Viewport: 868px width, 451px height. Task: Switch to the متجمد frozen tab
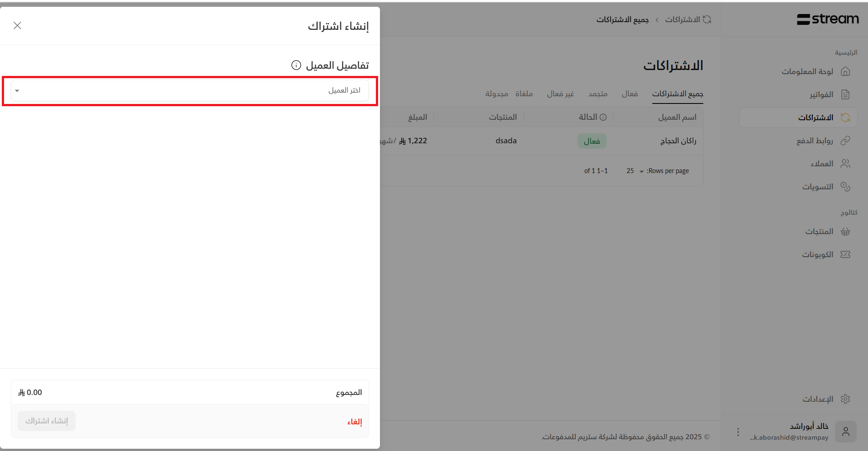[598, 94]
